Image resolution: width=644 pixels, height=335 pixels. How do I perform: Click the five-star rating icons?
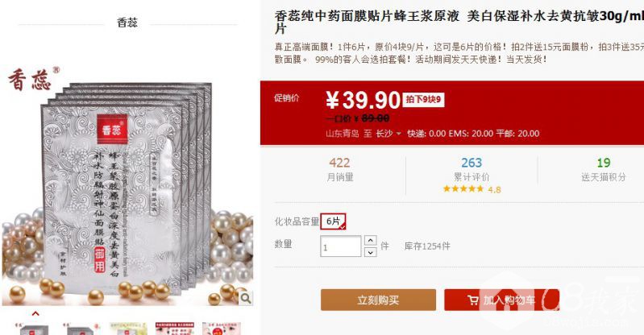pyautogui.click(x=463, y=189)
